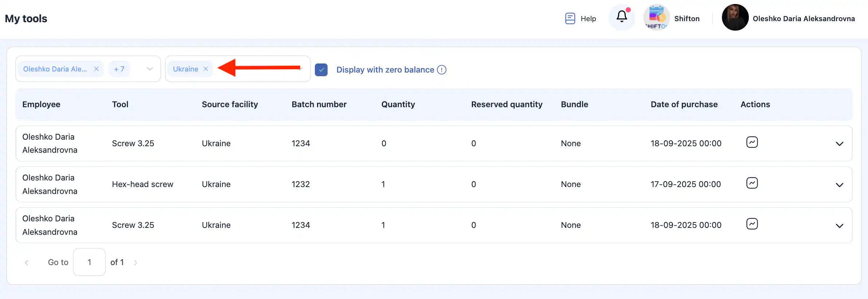Viewport: 868px width, 299px height.
Task: Click the Help document icon
Action: [570, 19]
